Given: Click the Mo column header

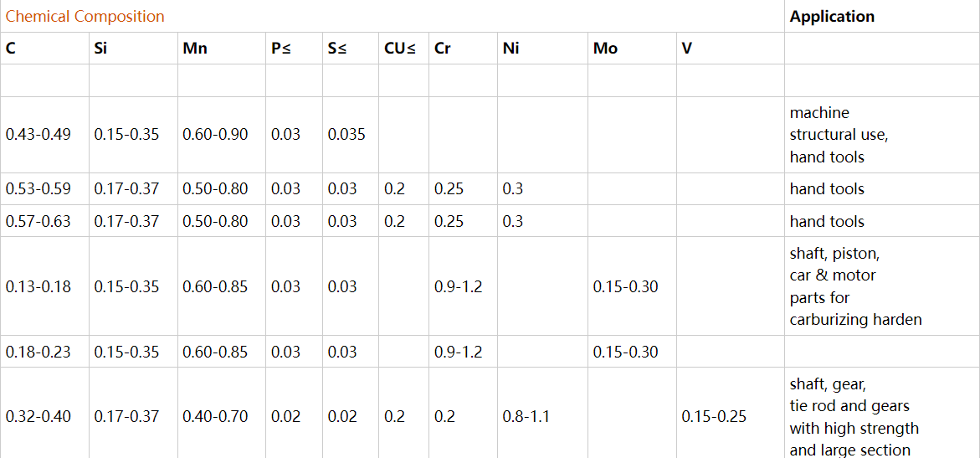Looking at the screenshot, I should tap(605, 49).
